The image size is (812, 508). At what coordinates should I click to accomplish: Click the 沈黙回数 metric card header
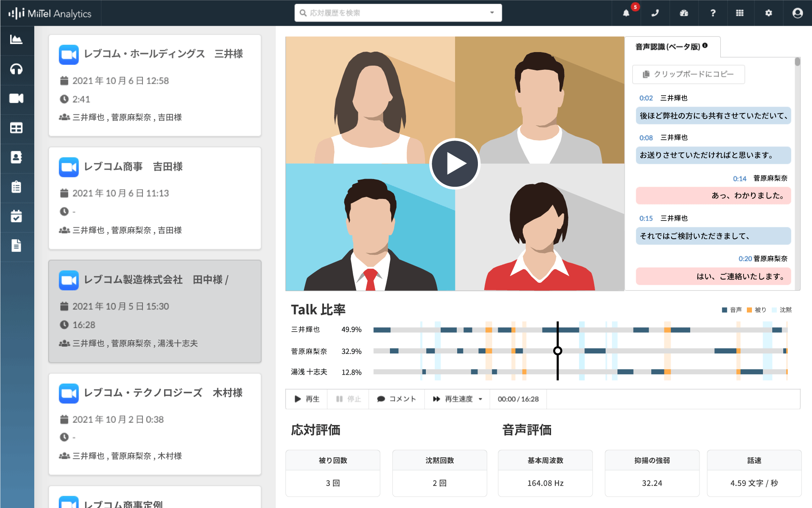click(439, 460)
